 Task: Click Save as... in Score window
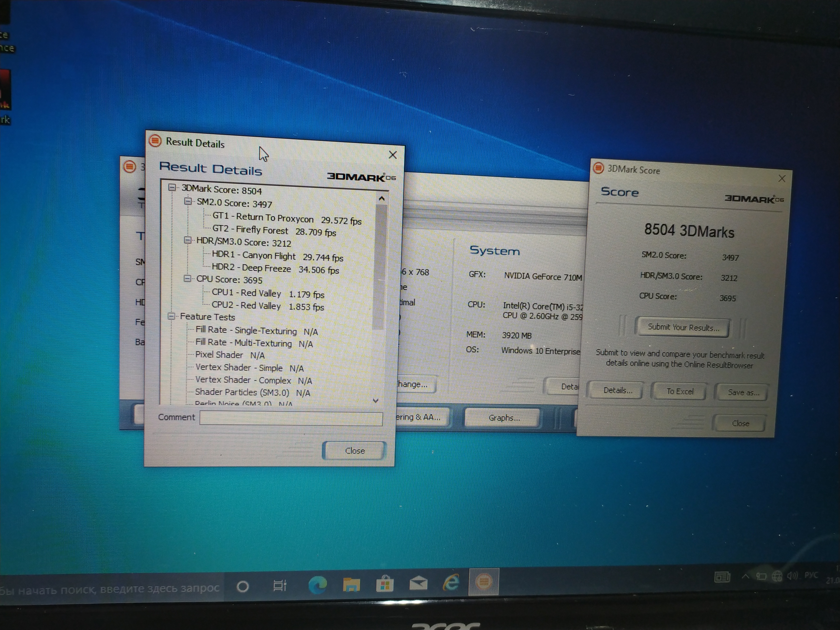click(x=743, y=392)
